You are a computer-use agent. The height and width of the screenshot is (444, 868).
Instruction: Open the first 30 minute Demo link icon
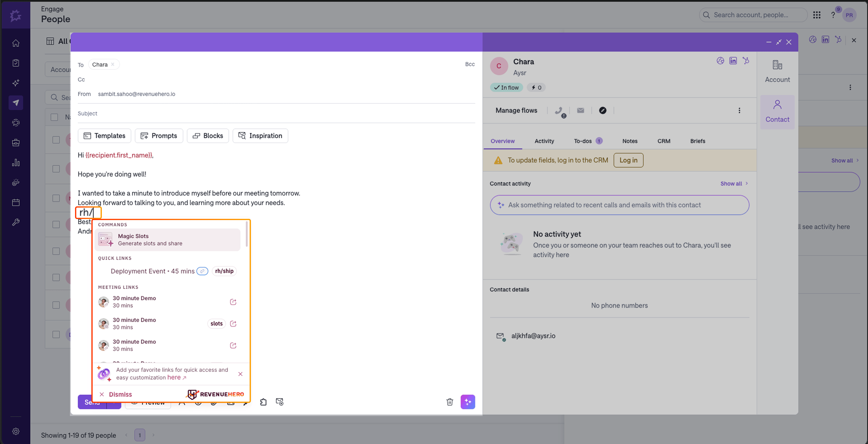pos(233,302)
